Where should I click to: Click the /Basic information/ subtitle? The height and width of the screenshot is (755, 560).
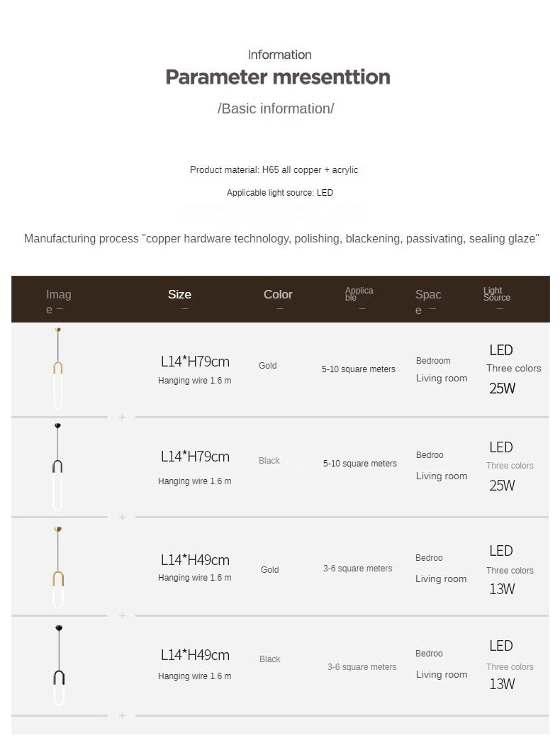[x=276, y=109]
